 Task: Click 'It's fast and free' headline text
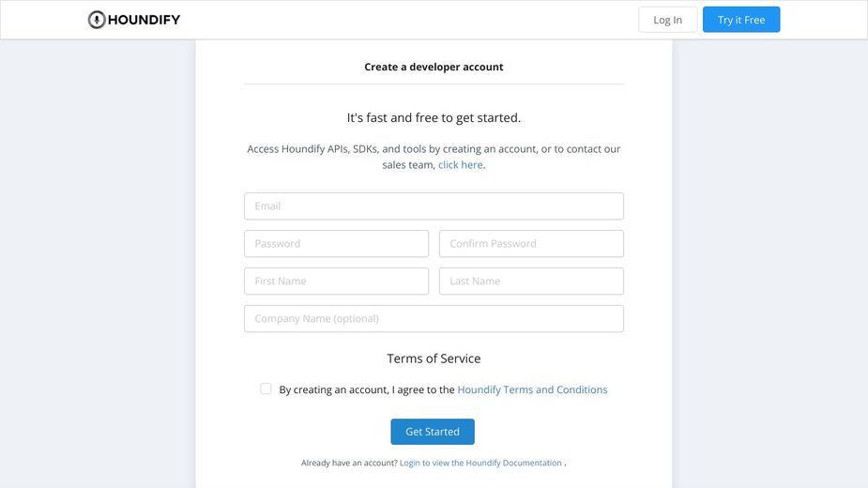434,118
